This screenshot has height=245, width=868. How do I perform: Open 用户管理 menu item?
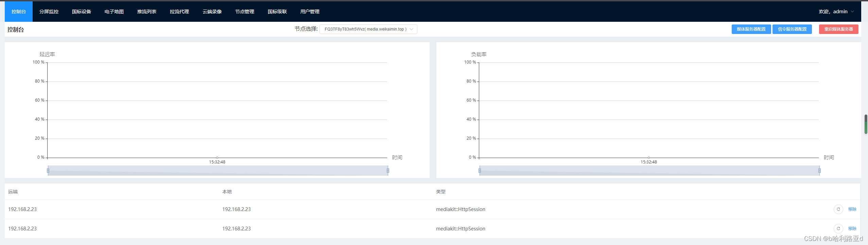[x=310, y=12]
